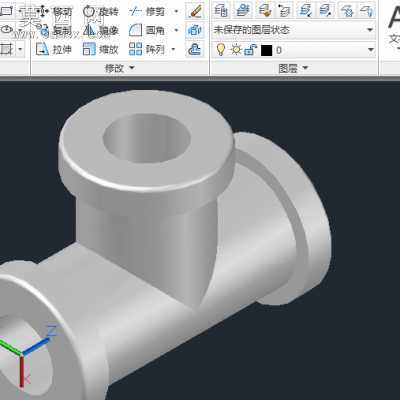Select the large A Text tool
Viewport: 400px width, 400px height.
coord(395,17)
